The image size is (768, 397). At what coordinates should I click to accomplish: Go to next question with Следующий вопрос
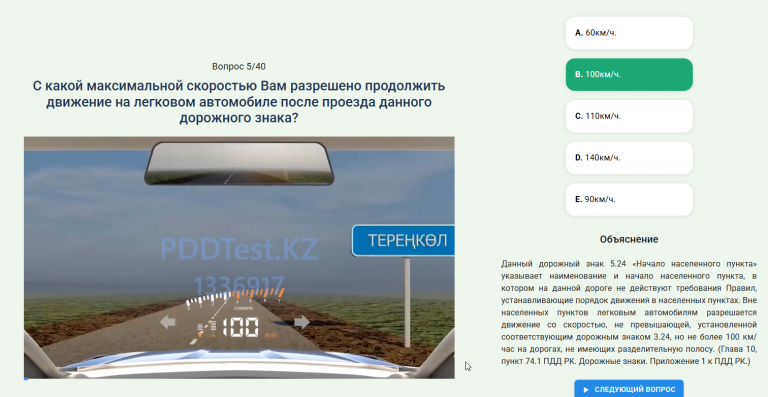coord(629,389)
